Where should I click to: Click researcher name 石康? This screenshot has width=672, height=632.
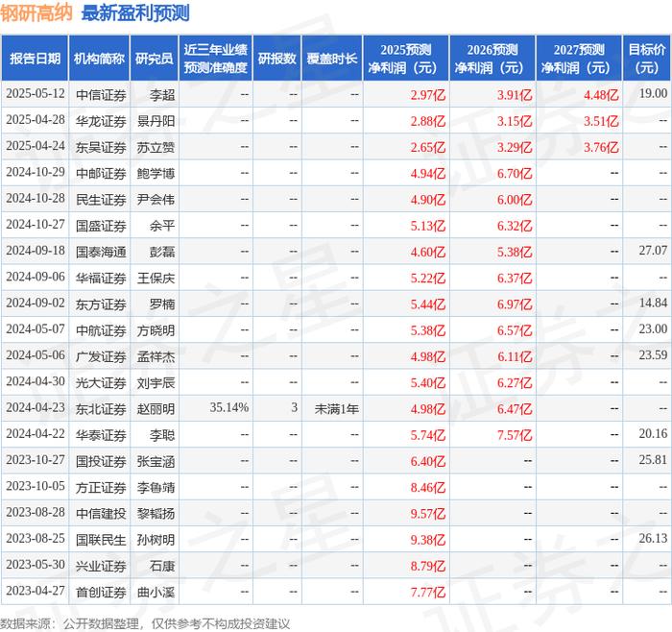click(162, 566)
